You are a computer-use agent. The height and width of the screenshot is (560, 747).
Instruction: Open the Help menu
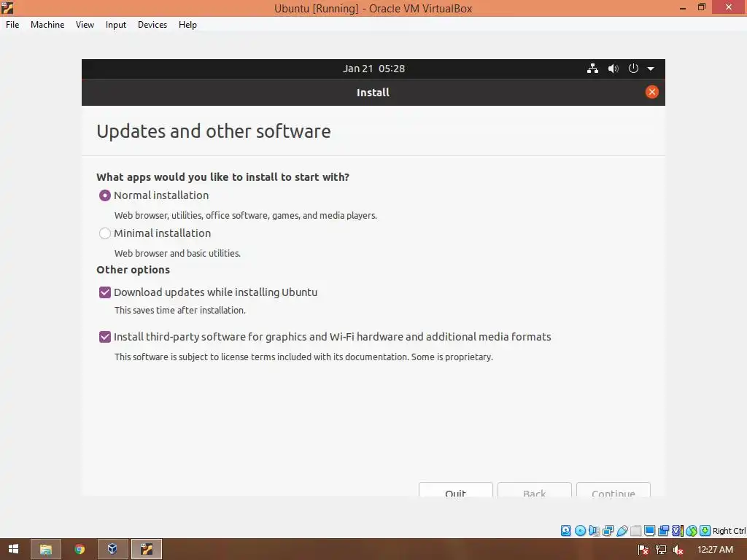[187, 25]
